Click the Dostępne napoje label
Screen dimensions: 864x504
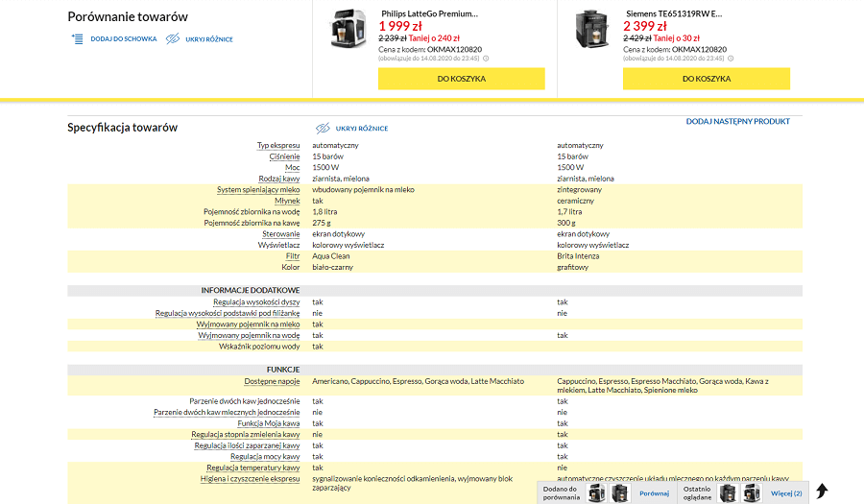pyautogui.click(x=273, y=381)
